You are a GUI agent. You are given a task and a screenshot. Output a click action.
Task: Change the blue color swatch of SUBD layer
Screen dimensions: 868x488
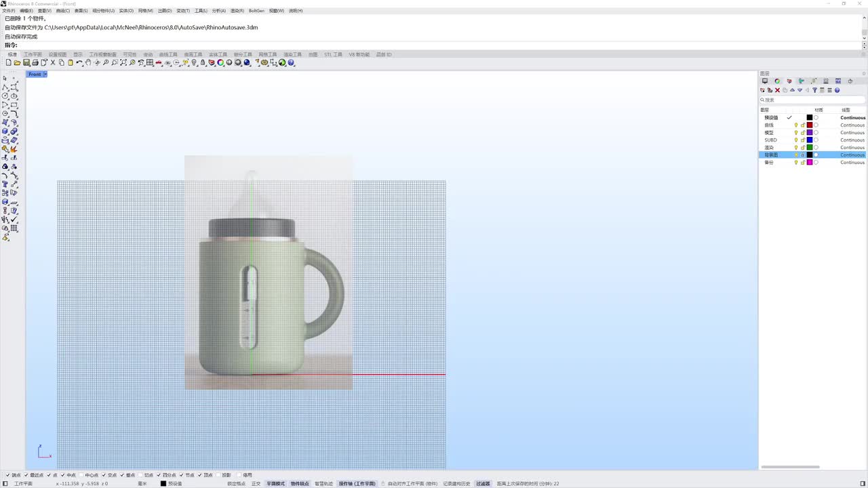coord(809,140)
